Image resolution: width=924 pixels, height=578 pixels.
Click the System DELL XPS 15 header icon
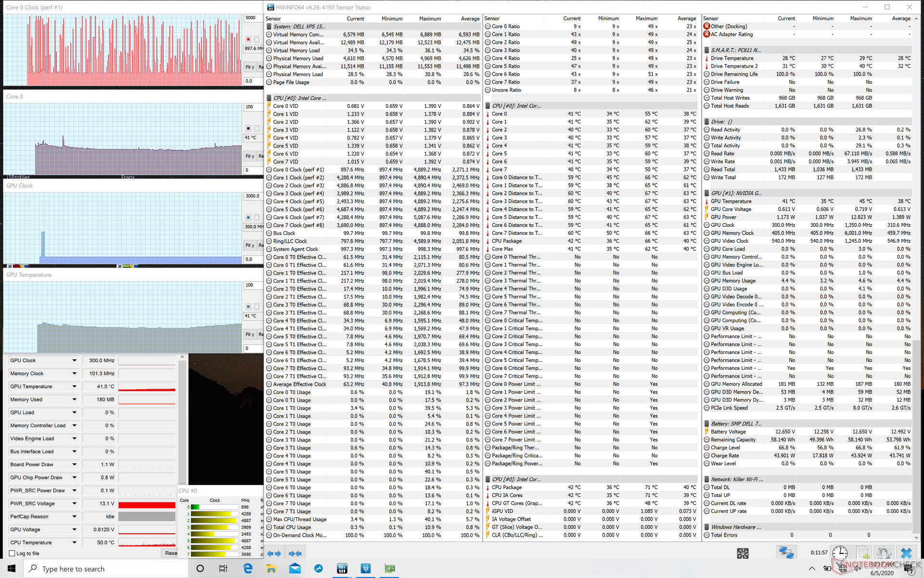pos(269,26)
